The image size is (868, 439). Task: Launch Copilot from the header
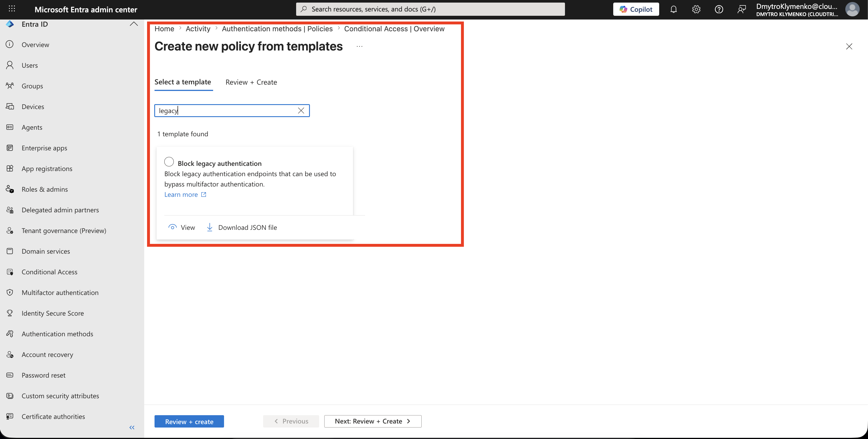636,9
